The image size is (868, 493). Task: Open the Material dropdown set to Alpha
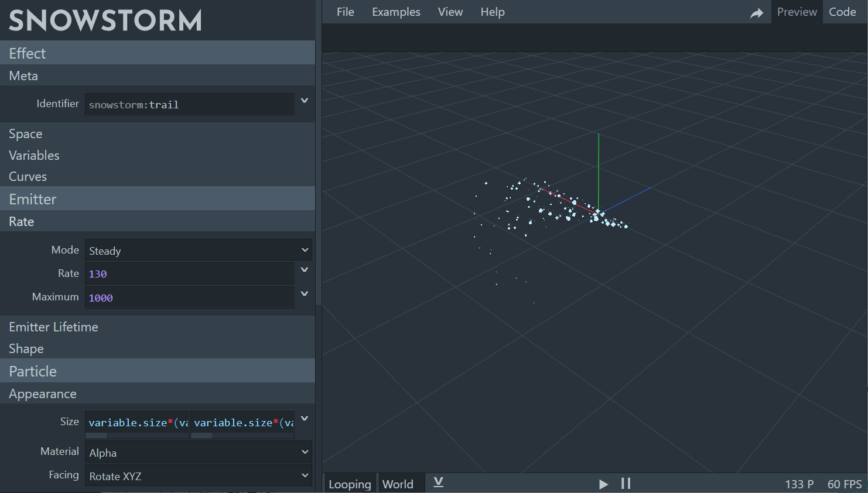click(199, 452)
